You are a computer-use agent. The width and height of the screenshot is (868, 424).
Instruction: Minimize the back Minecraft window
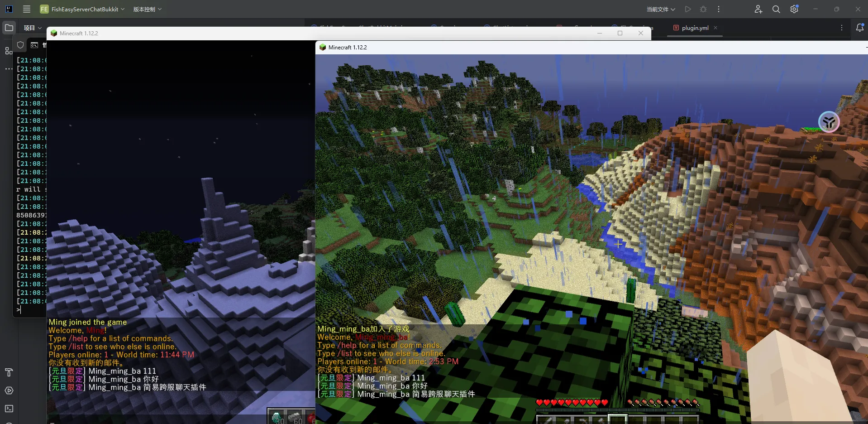pyautogui.click(x=600, y=33)
